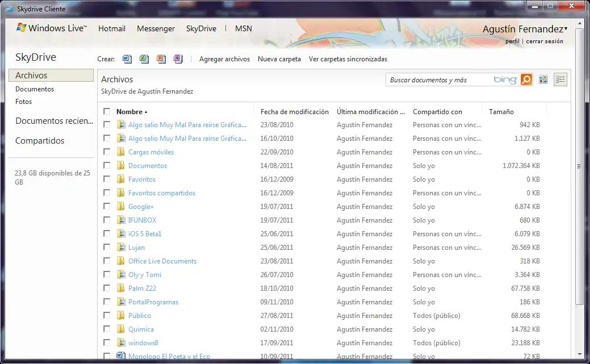Open Hotmail from the top navigation

pyautogui.click(x=112, y=28)
